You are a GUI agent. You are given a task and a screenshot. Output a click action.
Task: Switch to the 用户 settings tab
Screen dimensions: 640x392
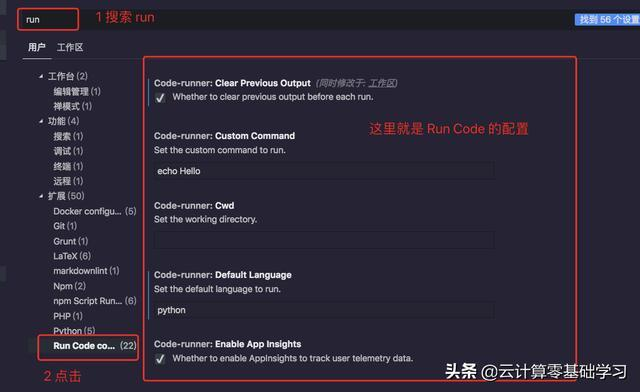(x=37, y=47)
